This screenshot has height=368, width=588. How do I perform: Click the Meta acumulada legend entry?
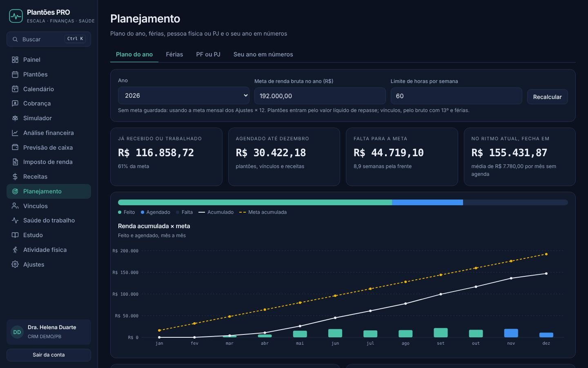point(263,212)
